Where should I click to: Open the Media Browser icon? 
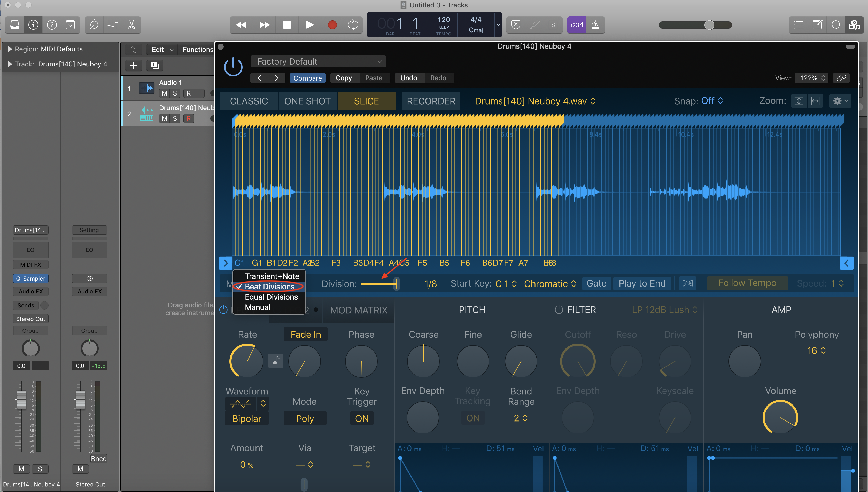click(854, 25)
